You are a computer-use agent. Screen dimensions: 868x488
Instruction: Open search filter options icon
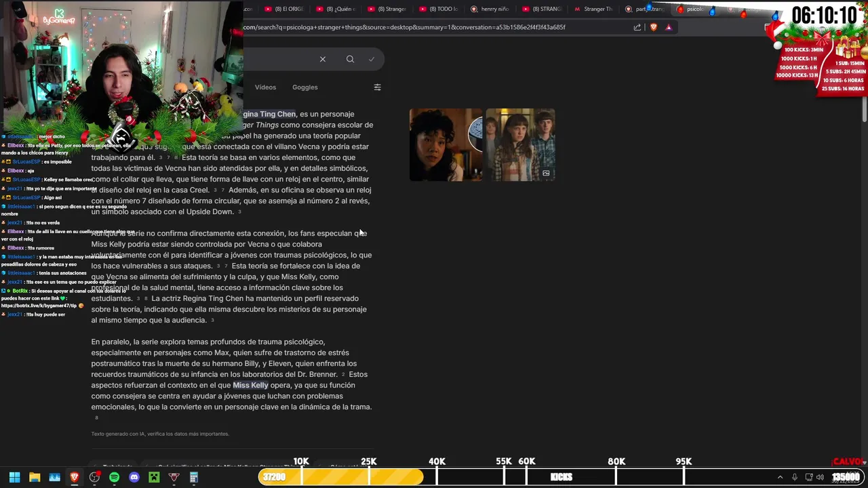[x=377, y=87]
